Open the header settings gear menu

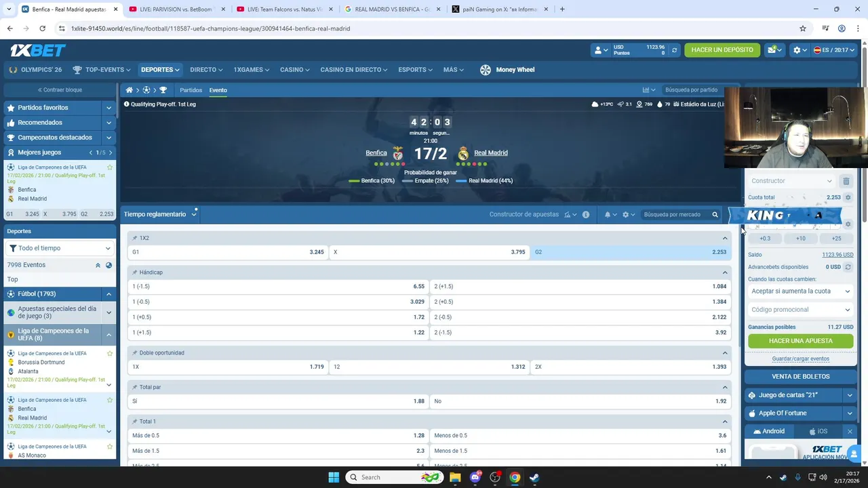click(x=800, y=50)
